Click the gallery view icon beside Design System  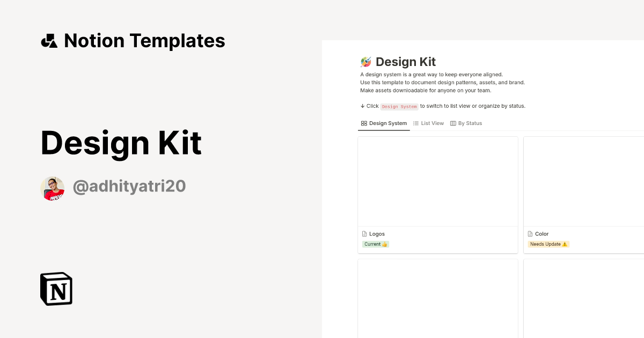[x=363, y=123]
